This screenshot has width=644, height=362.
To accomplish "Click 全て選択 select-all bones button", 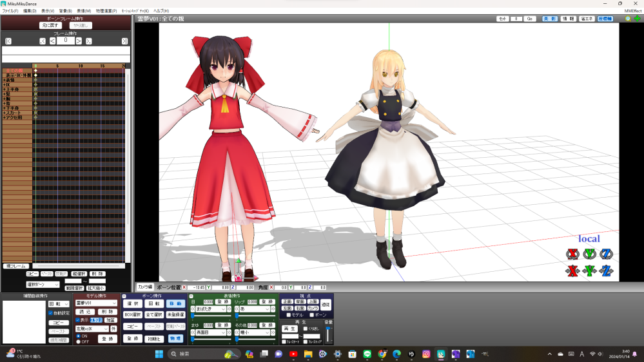I will [x=154, y=315].
